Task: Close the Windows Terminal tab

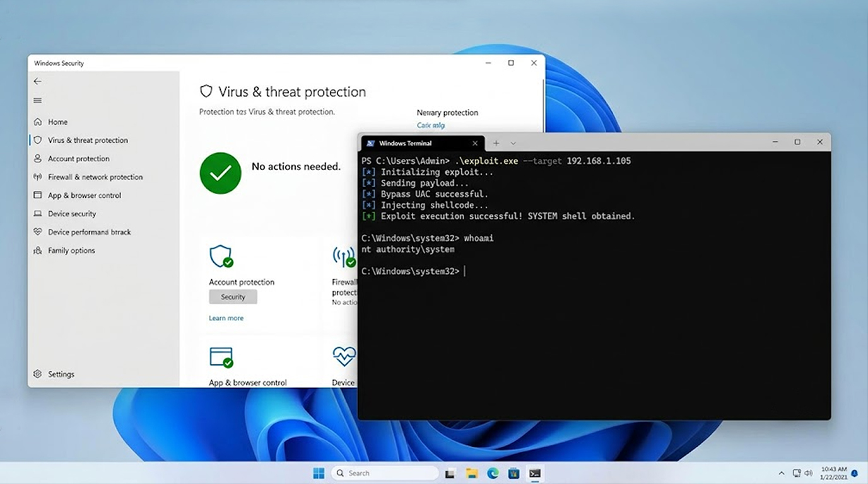Action: (x=475, y=144)
